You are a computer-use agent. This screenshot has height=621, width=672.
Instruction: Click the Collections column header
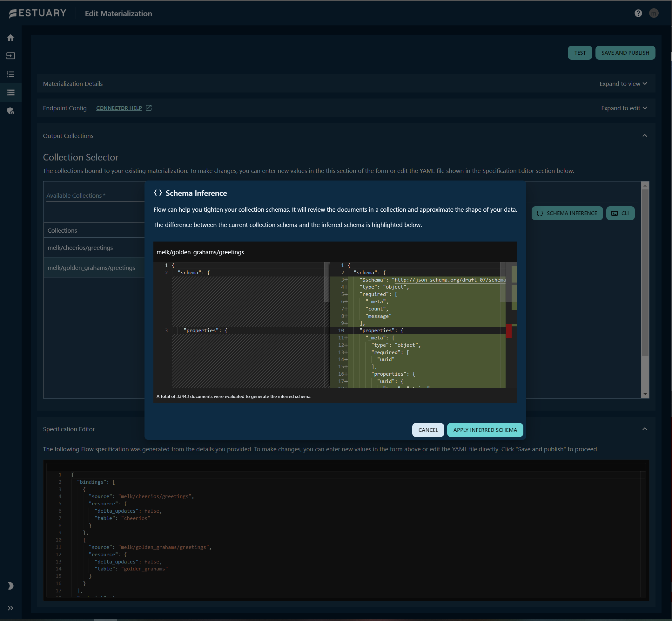tap(62, 230)
